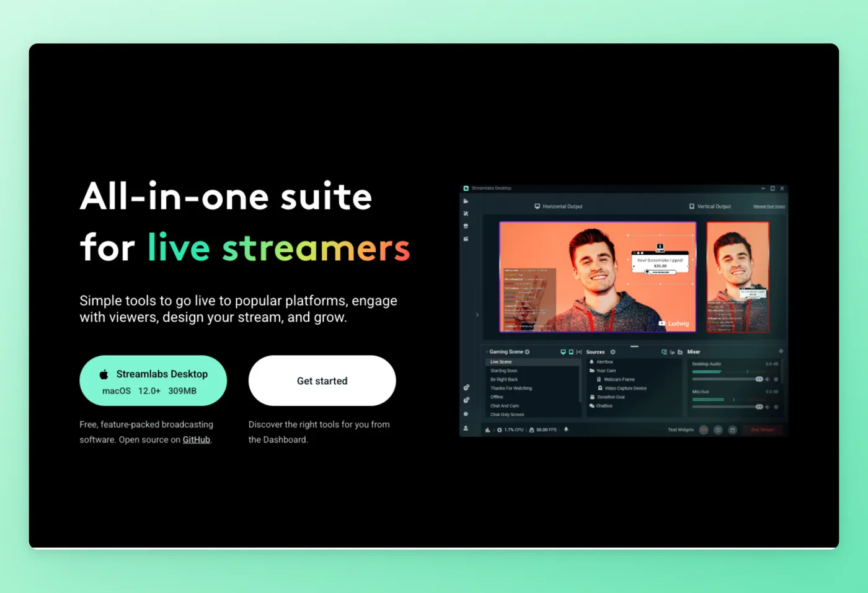Open the Themes icon in the app sidebar

(466, 214)
